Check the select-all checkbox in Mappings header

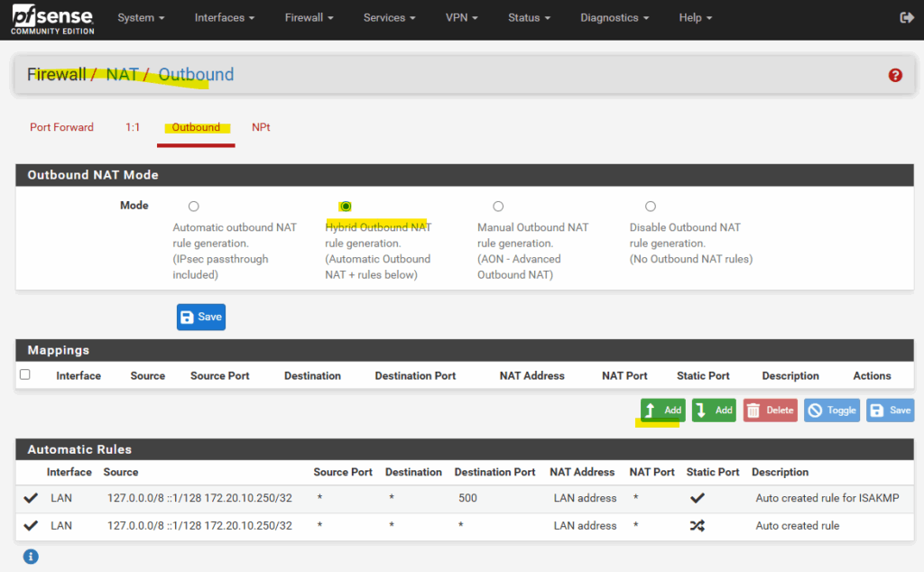(25, 374)
